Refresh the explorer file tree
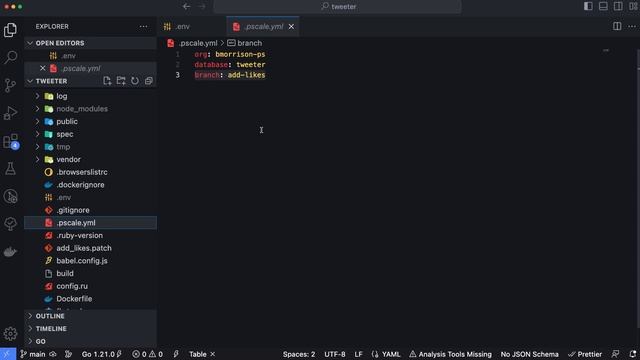Screen dimensions: 640x360 [x=135, y=81]
